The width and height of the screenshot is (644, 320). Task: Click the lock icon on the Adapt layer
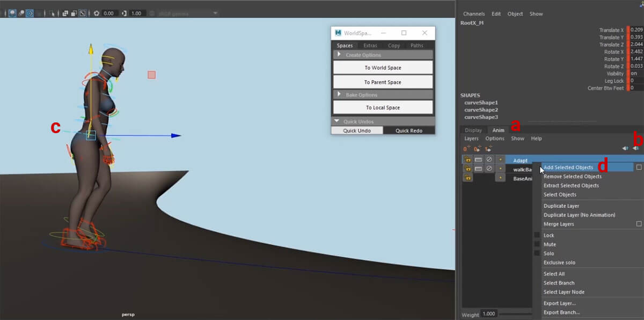click(x=467, y=160)
